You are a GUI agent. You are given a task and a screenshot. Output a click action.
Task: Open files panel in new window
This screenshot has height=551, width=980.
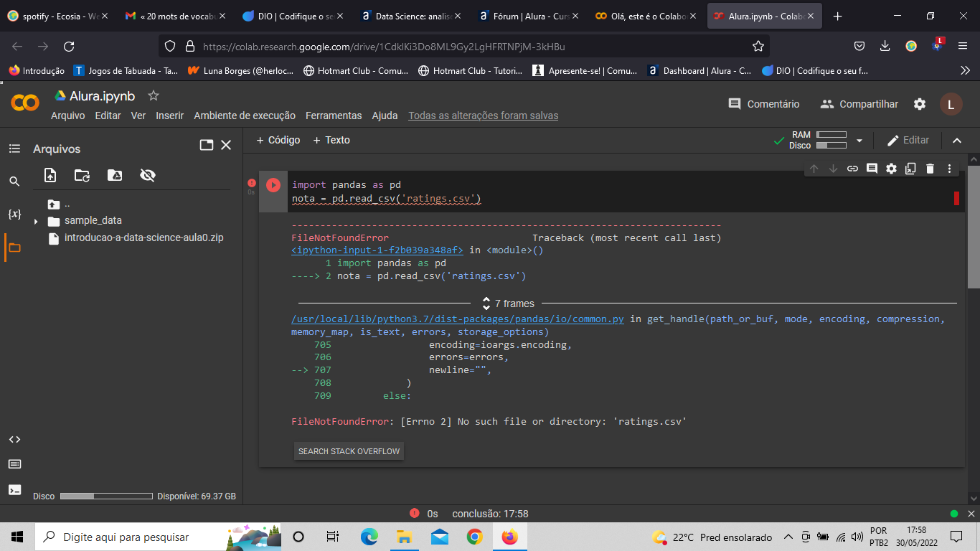pyautogui.click(x=207, y=145)
